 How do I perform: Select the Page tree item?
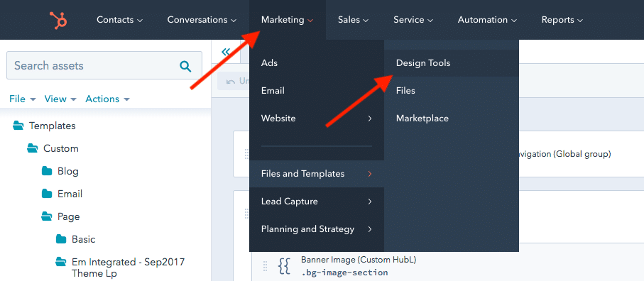(69, 216)
